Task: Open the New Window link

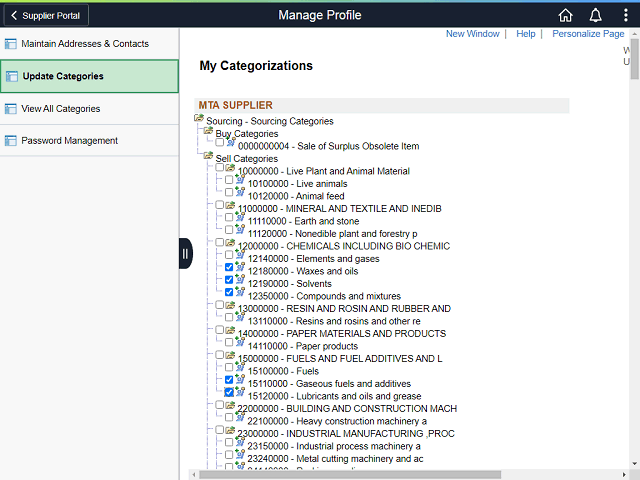Action: click(472, 34)
